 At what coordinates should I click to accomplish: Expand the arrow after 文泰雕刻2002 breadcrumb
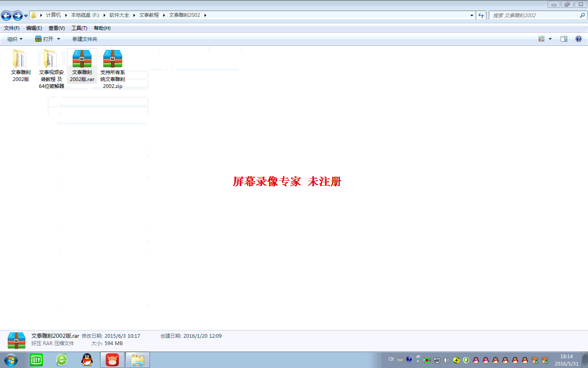[x=205, y=15]
